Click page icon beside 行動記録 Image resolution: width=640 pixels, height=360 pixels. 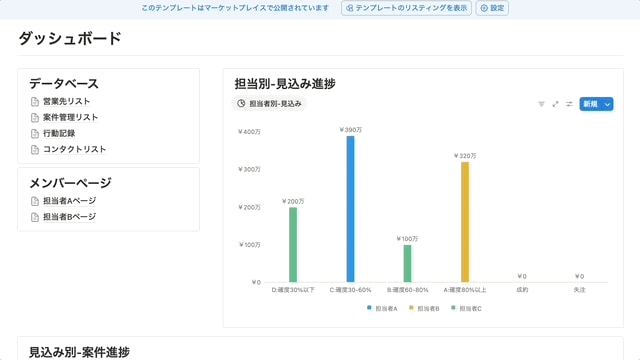(35, 133)
